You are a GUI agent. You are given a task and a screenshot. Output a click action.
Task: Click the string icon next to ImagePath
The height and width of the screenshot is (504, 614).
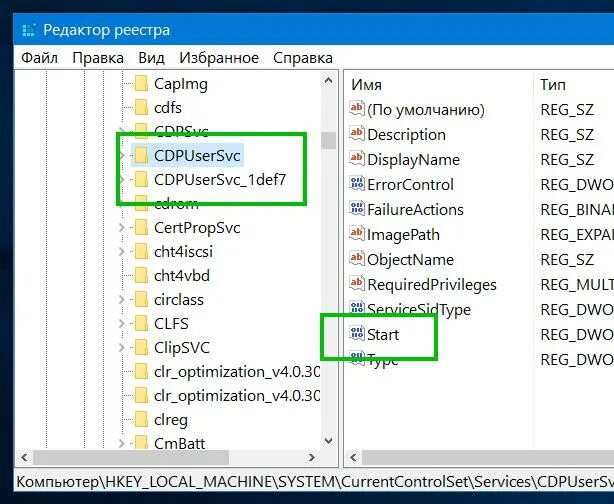pos(357,234)
